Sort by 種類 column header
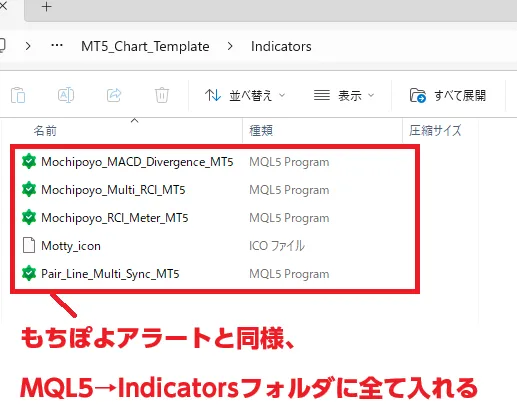This screenshot has height=411, width=517. click(261, 131)
